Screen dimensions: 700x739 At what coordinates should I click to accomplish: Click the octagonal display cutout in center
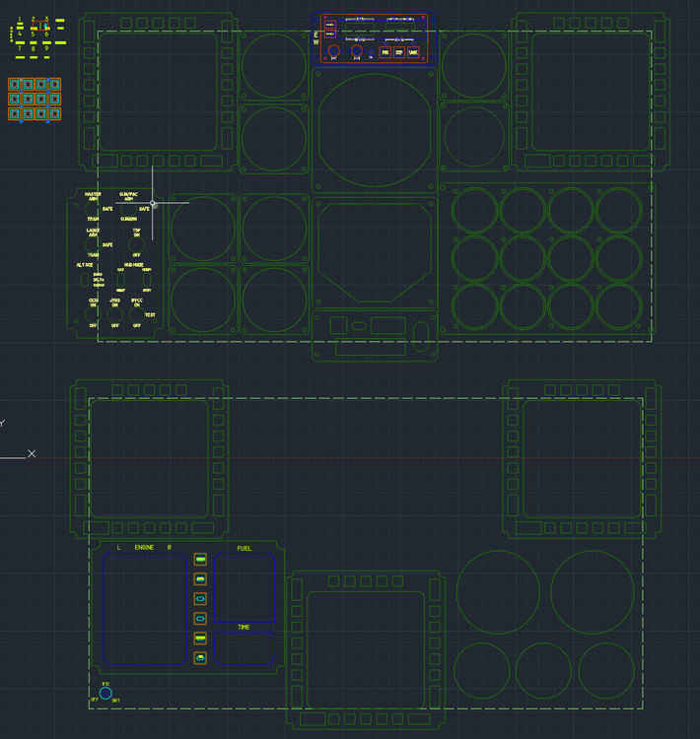[375, 252]
